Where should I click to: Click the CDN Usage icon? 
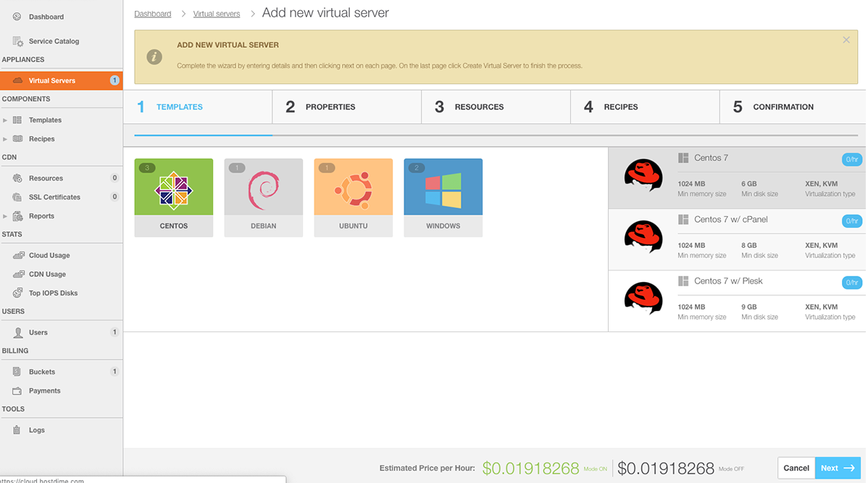(x=18, y=274)
